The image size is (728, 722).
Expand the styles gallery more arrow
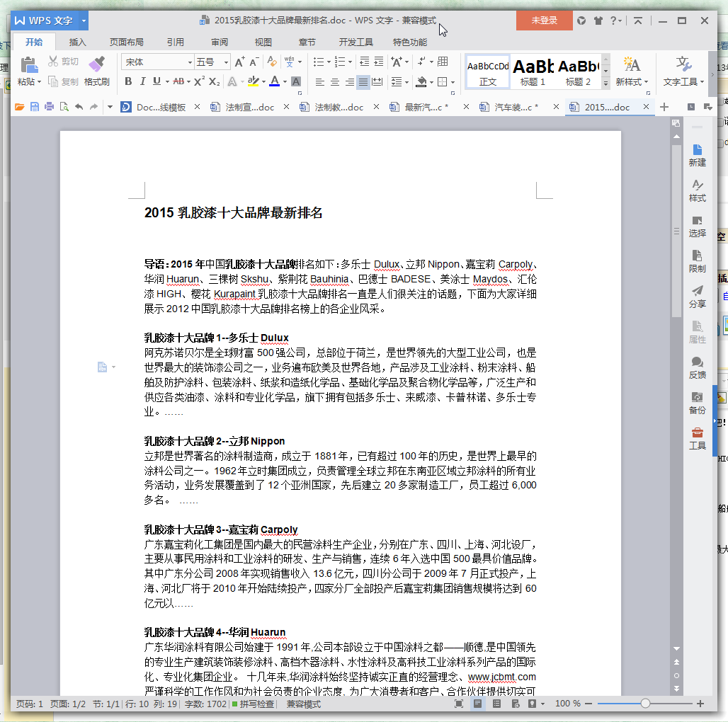coord(605,83)
